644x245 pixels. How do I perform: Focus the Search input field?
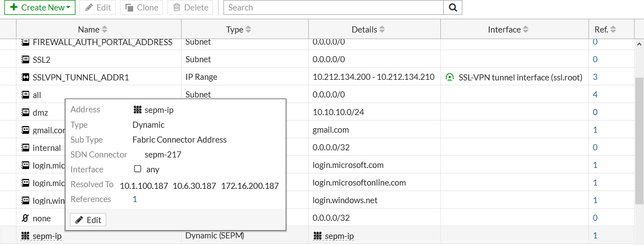(334, 8)
